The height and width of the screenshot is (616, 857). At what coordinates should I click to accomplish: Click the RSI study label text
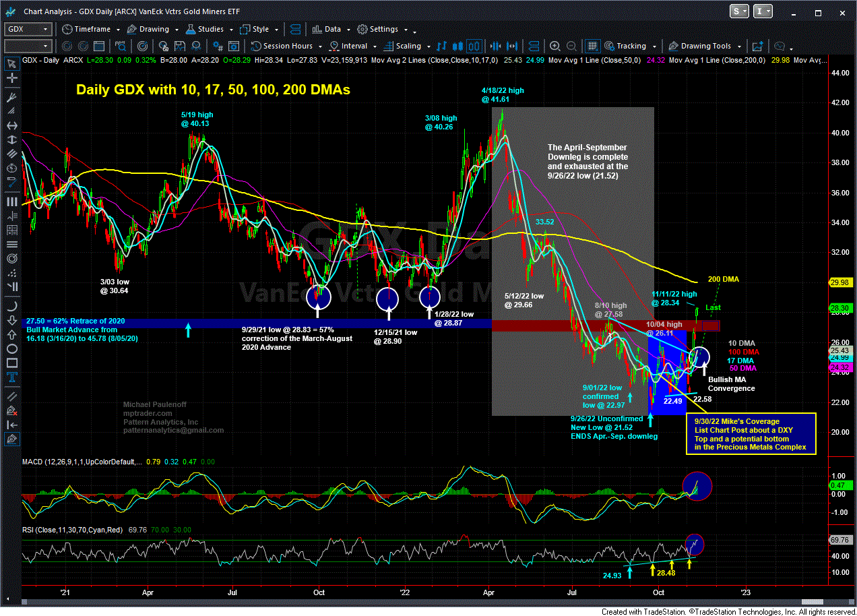point(71,530)
